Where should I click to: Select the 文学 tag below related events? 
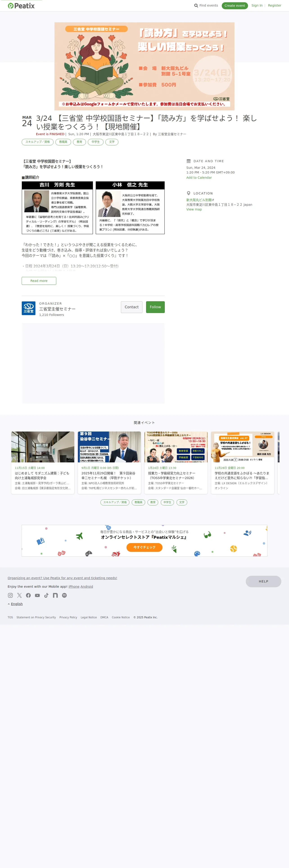click(182, 502)
